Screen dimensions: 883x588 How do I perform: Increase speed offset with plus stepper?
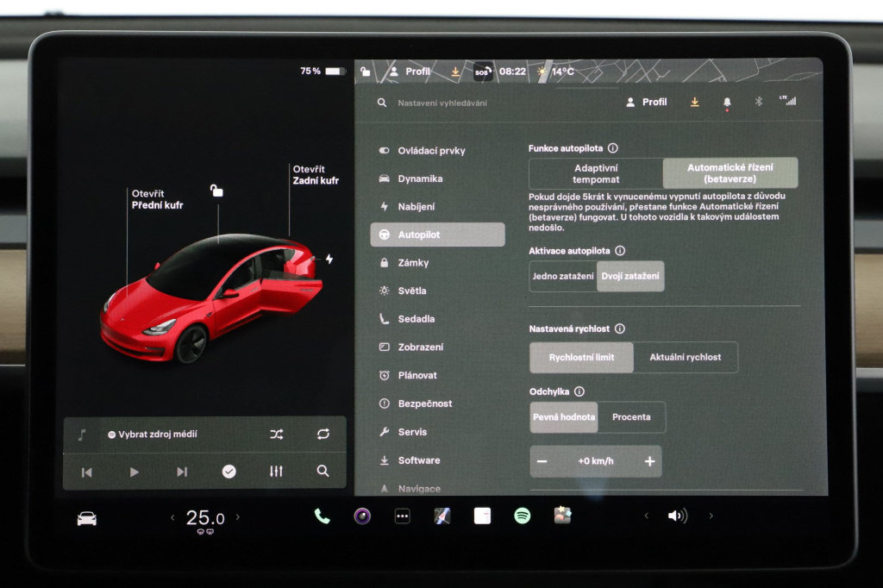click(650, 461)
